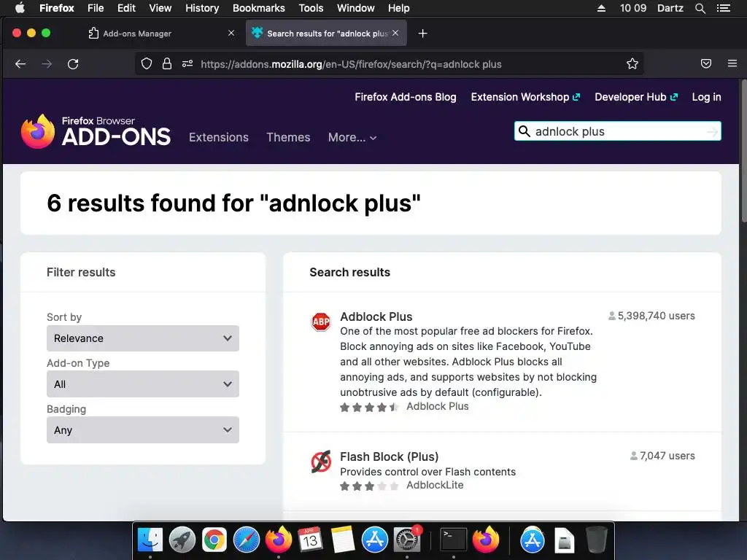Click the Firefox Add-ons logo
747x560 pixels.
point(96,131)
